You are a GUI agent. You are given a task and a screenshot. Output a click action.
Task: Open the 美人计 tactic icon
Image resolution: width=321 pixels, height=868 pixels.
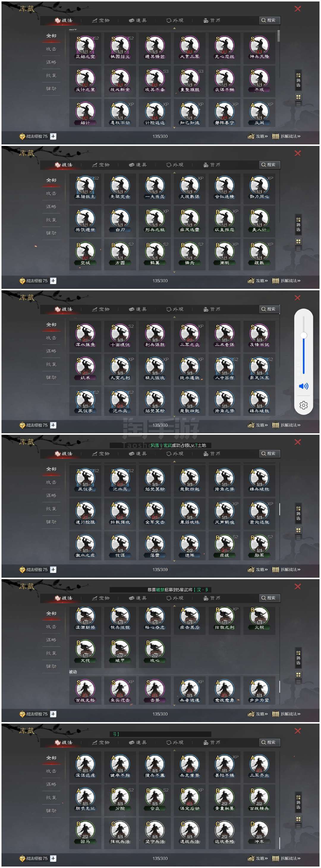coord(259,221)
